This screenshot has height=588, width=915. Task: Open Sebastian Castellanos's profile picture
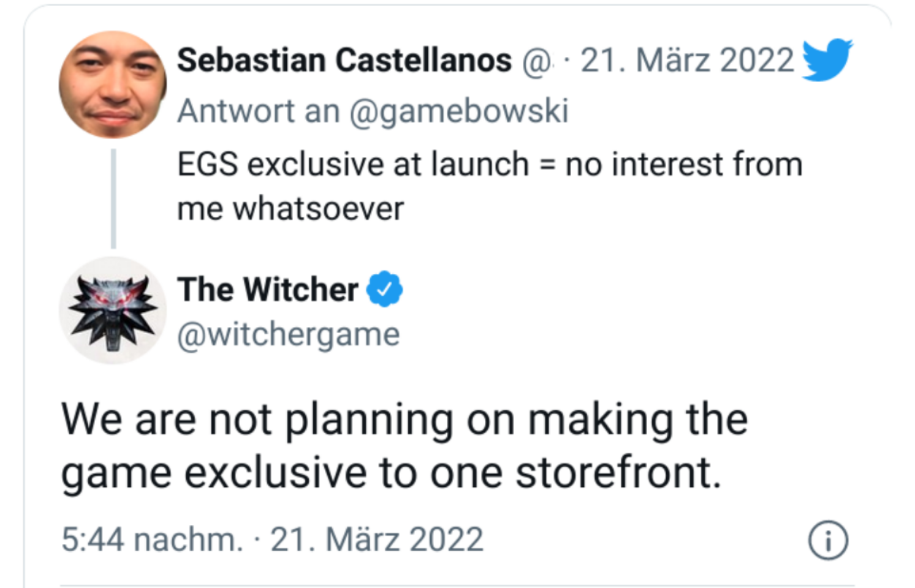[113, 85]
